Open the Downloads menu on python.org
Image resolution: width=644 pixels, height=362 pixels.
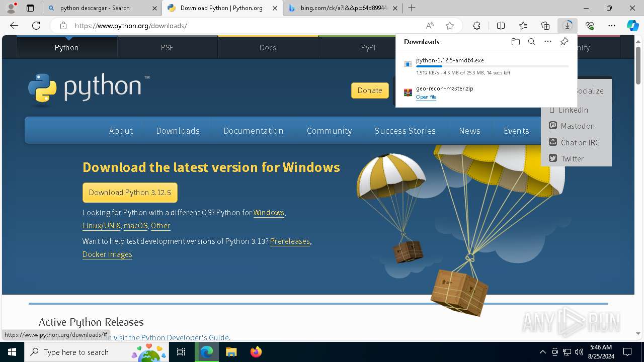click(178, 131)
